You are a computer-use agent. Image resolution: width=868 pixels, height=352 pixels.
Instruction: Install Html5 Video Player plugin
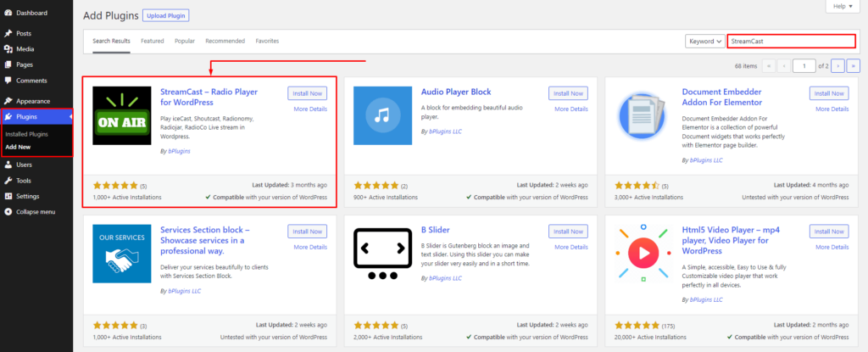[x=829, y=232]
